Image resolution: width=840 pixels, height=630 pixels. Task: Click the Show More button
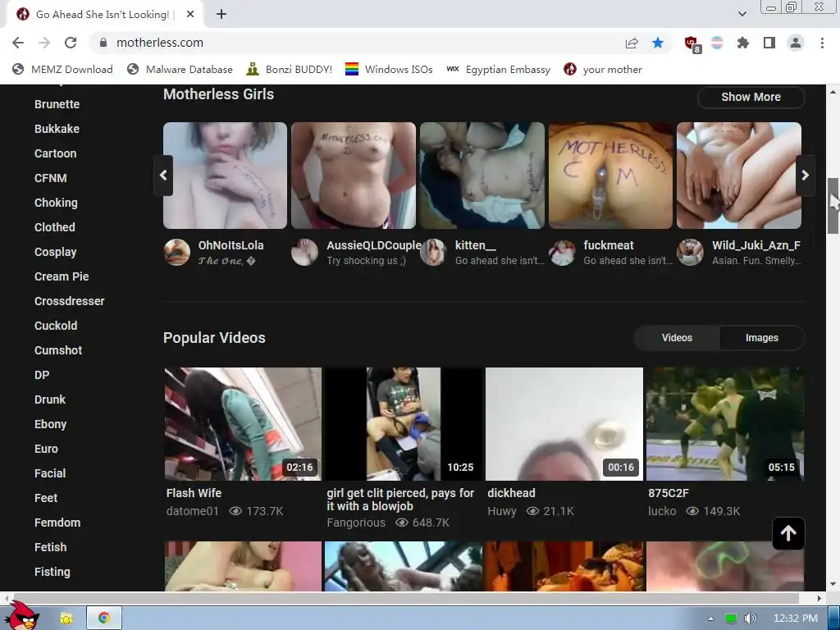pyautogui.click(x=751, y=97)
